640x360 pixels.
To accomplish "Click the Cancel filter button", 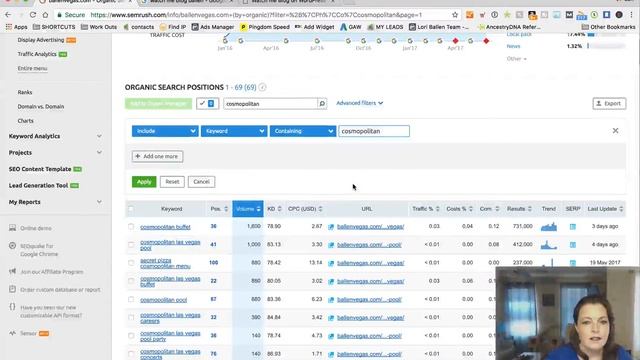I will coord(201,182).
